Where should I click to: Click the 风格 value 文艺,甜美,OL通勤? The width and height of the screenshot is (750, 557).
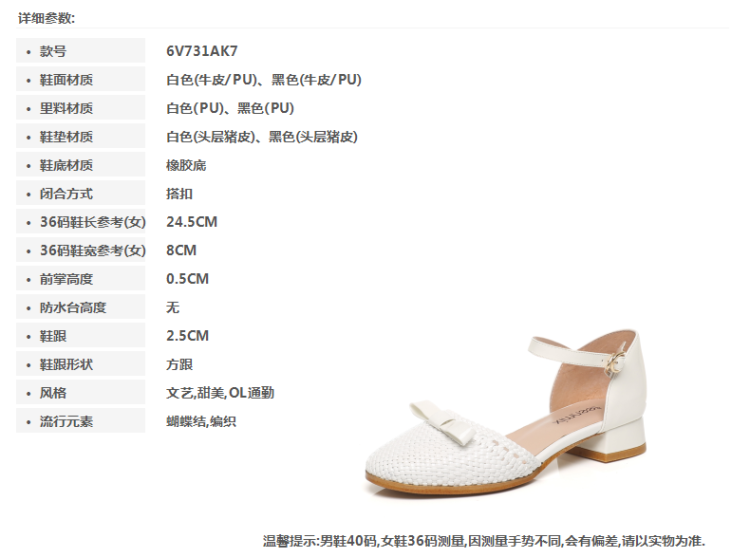tap(220, 393)
